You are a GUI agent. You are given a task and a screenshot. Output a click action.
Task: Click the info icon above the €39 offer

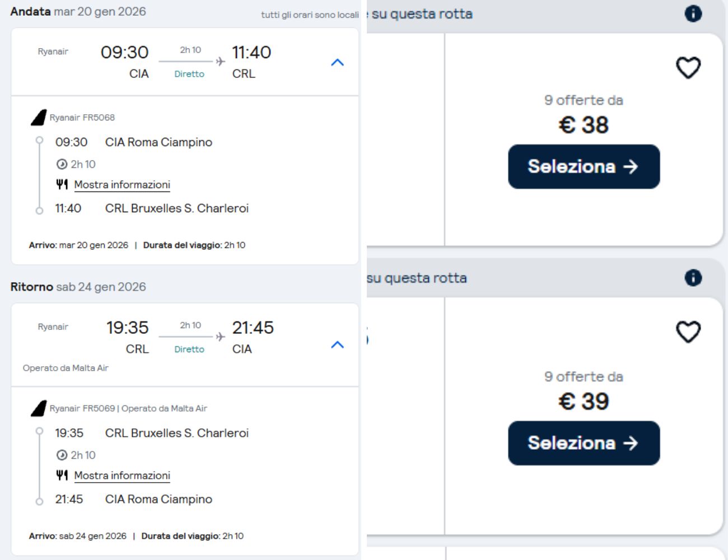[x=693, y=278]
